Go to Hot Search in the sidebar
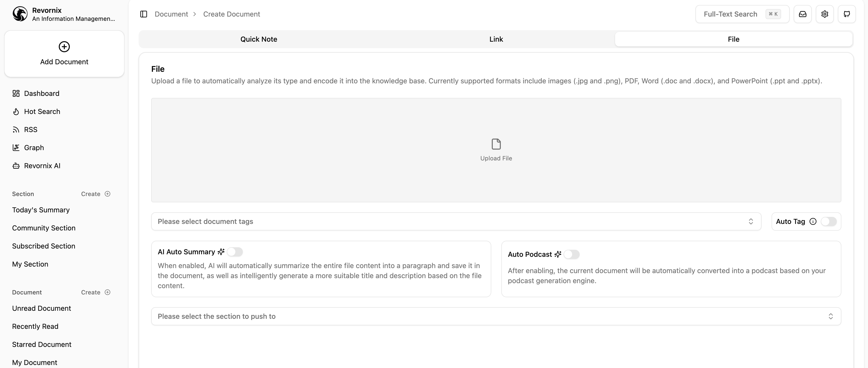868x368 pixels. (x=42, y=111)
